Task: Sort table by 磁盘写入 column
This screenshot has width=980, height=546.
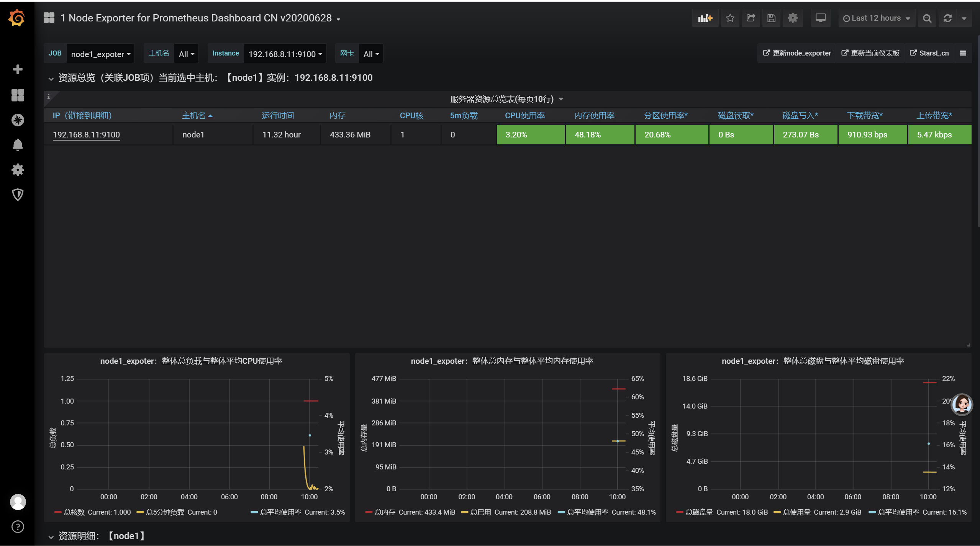Action: point(800,116)
